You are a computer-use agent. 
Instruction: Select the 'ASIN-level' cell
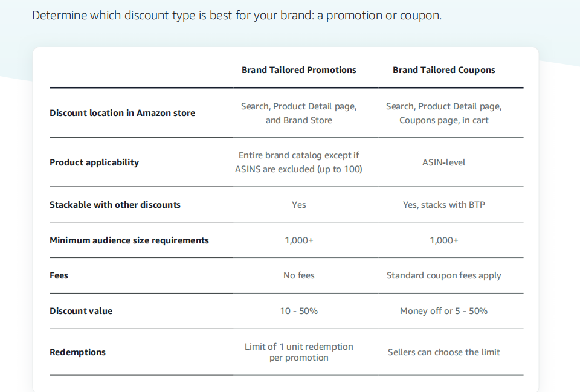pyautogui.click(x=444, y=162)
